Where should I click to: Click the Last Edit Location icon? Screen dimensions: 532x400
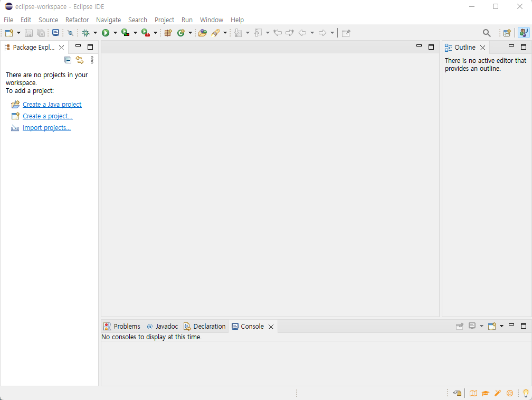pos(278,33)
